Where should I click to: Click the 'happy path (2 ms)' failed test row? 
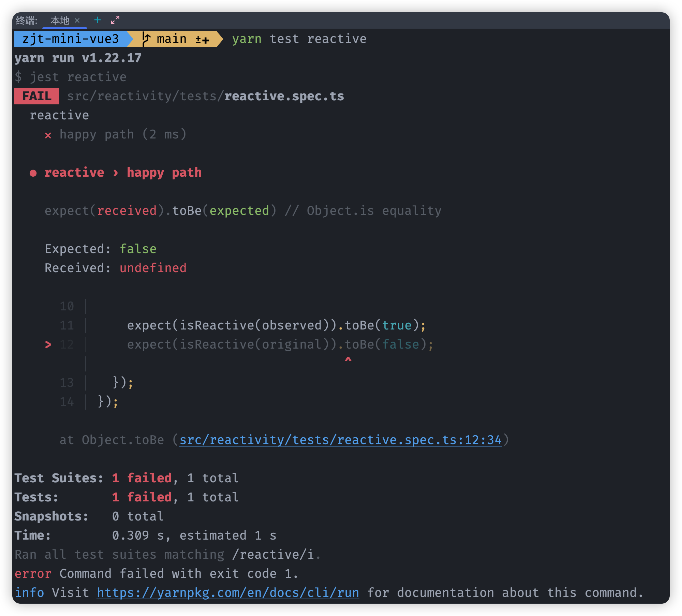116,134
